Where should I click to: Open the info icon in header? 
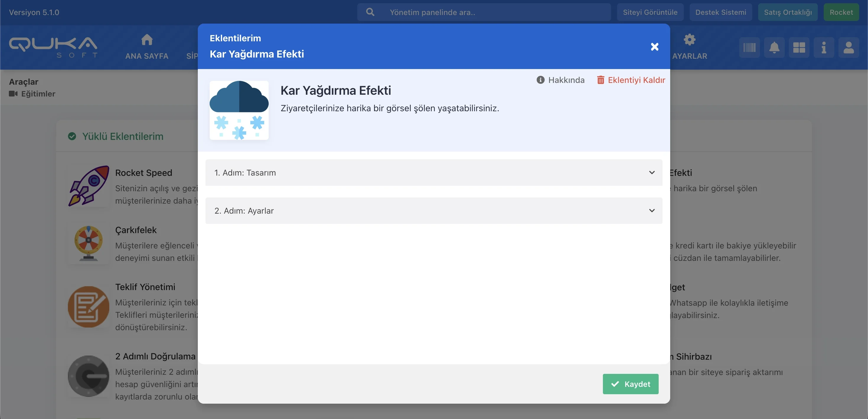(823, 48)
